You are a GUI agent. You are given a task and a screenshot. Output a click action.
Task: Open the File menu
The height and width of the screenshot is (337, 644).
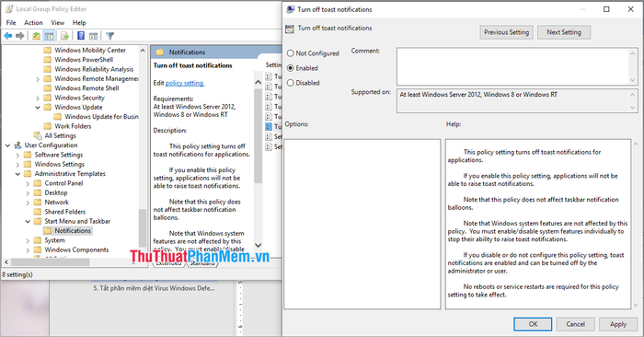click(11, 23)
